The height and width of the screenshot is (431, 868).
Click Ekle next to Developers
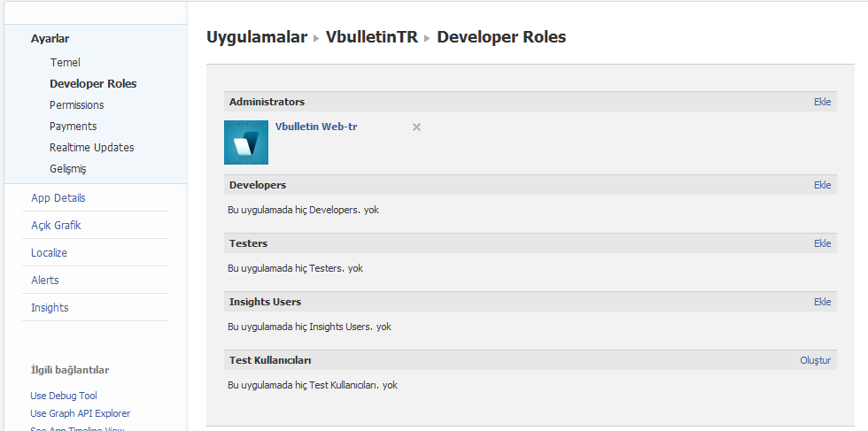(822, 185)
